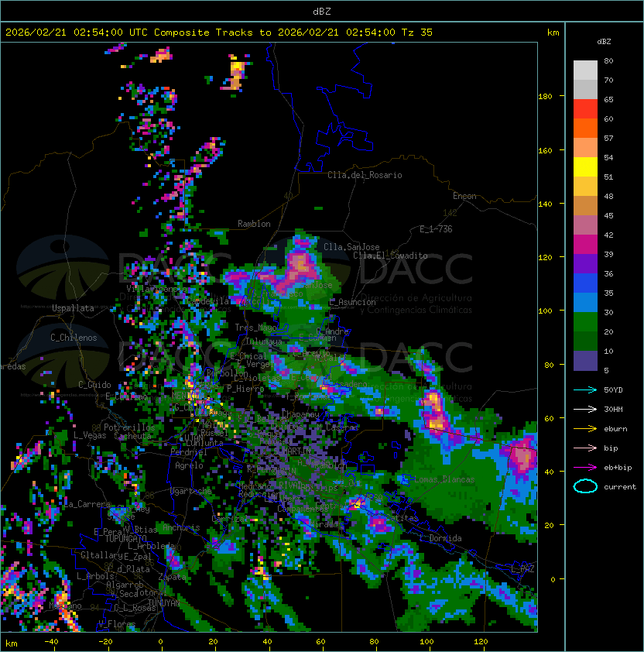This screenshot has height=652, width=644.
Task: Select the red swatch in dBZ scale
Action: (585, 109)
